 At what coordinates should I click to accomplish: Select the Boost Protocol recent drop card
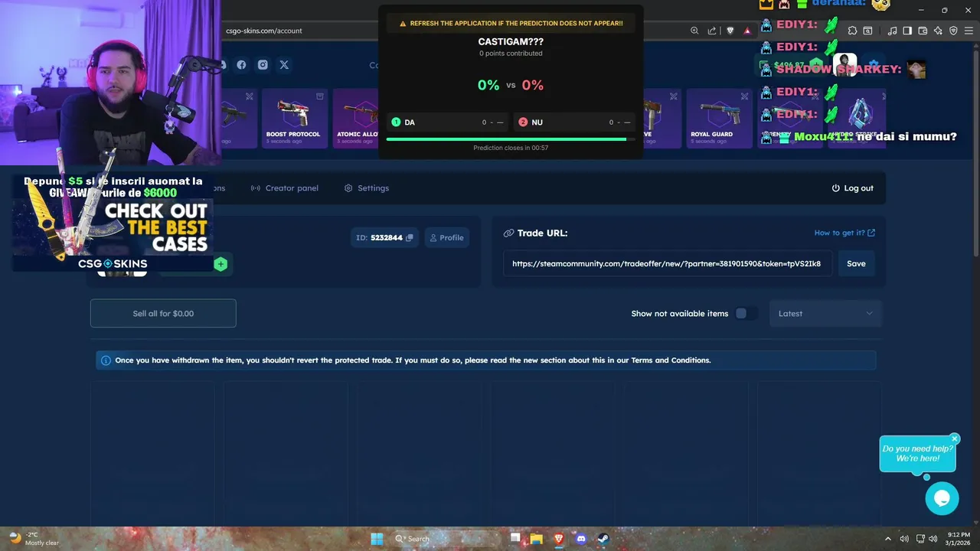point(294,119)
